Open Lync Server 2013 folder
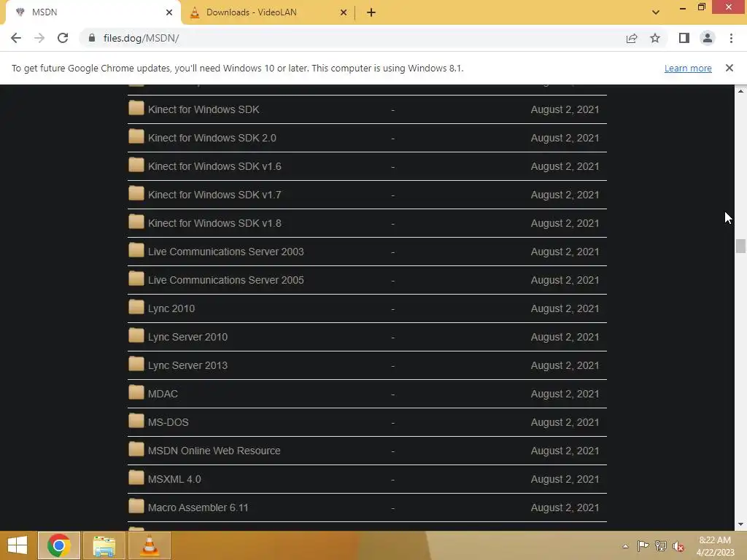This screenshot has height=560, width=747. [x=187, y=366]
